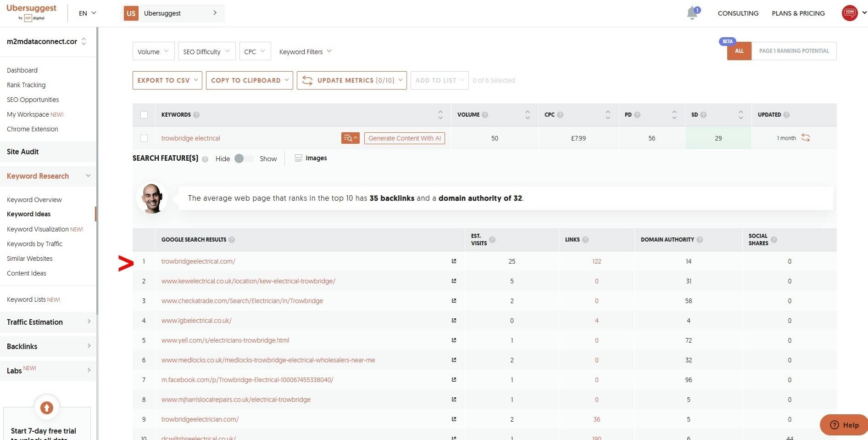Open Keywords by Traffic
The width and height of the screenshot is (868, 440).
point(34,244)
